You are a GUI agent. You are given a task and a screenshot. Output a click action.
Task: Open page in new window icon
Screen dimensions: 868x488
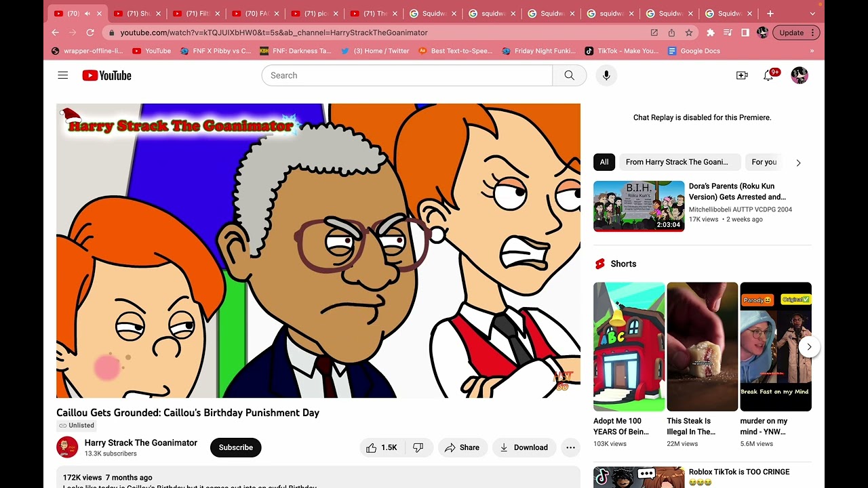654,33
